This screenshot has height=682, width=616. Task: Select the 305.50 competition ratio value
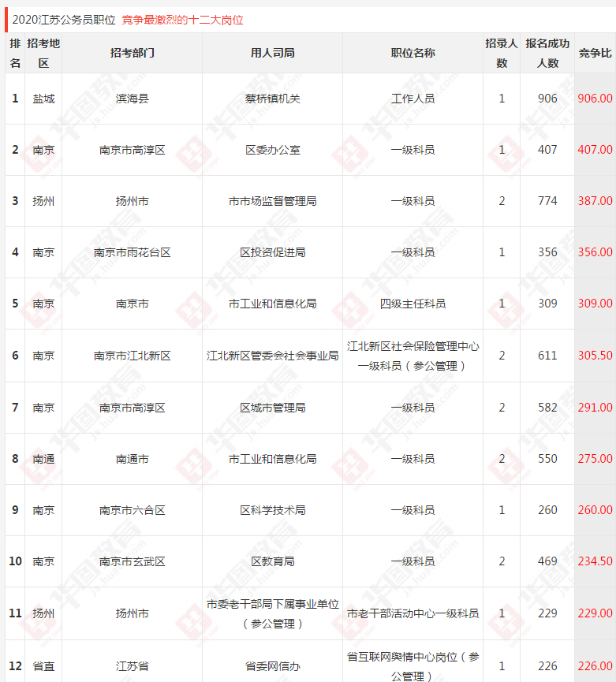(595, 356)
